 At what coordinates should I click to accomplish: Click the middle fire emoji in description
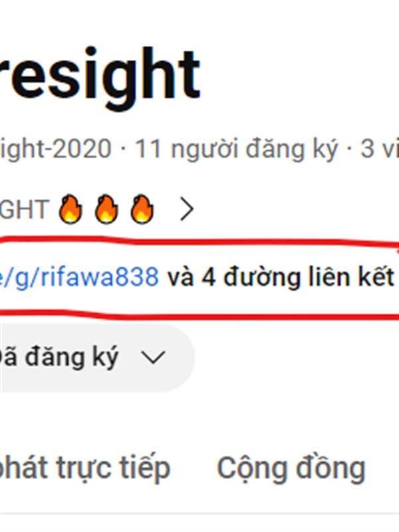106,209
